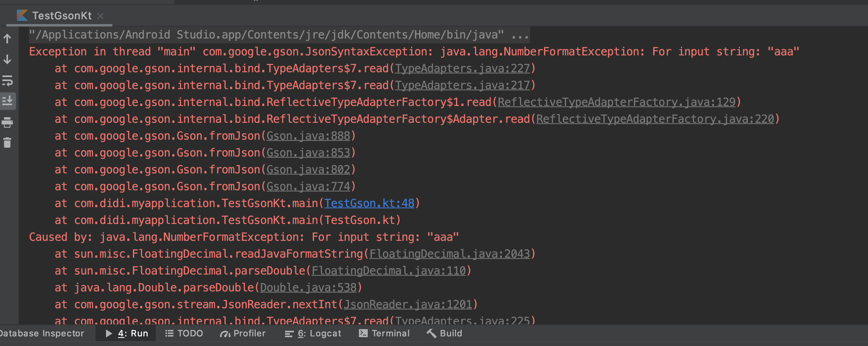Click the TODO list icon
Image resolution: width=868 pixels, height=346 pixels.
point(169,334)
